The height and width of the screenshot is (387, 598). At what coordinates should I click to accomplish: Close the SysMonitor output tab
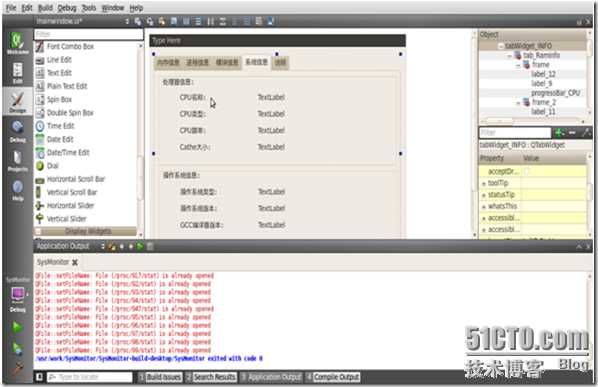75,262
